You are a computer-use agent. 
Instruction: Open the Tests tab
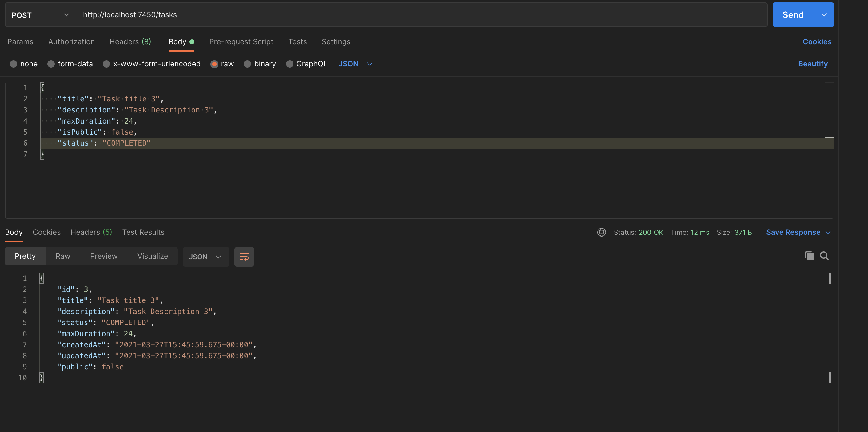pyautogui.click(x=297, y=42)
